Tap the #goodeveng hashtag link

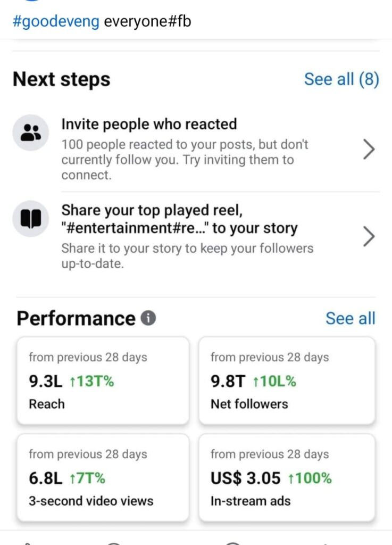click(x=56, y=22)
